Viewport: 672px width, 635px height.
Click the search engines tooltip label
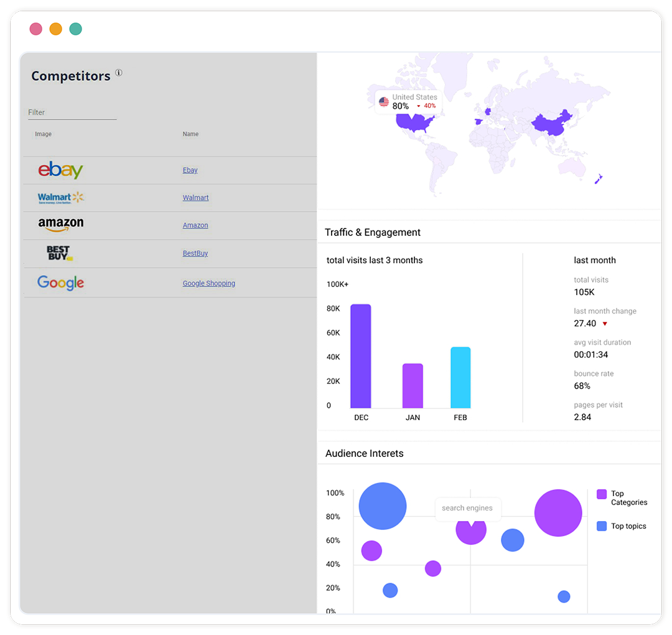(467, 508)
